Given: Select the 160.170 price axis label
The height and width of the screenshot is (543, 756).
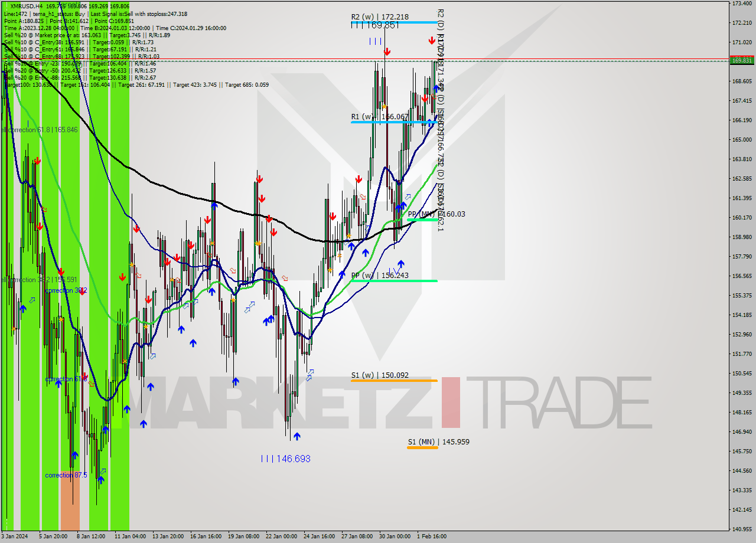Looking at the screenshot, I should click(742, 217).
